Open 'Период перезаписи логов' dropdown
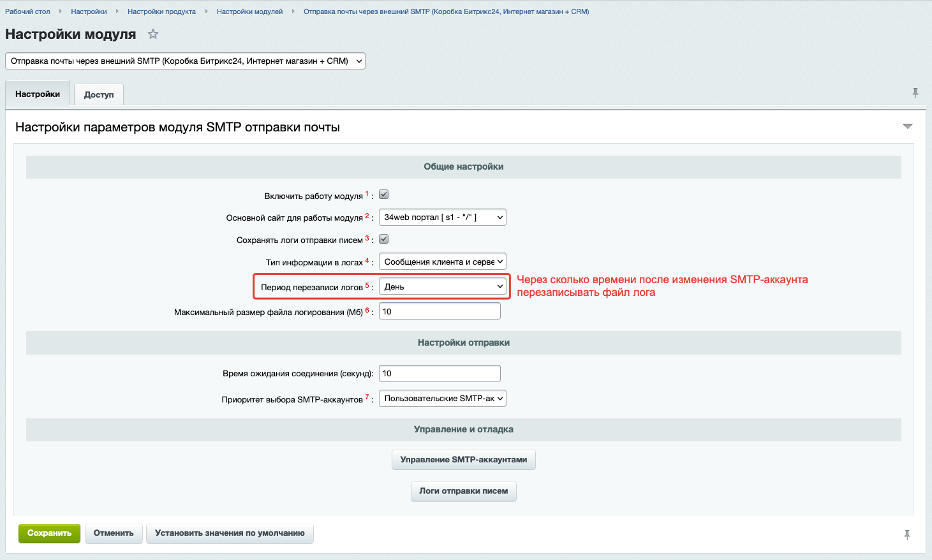 pyautogui.click(x=443, y=286)
